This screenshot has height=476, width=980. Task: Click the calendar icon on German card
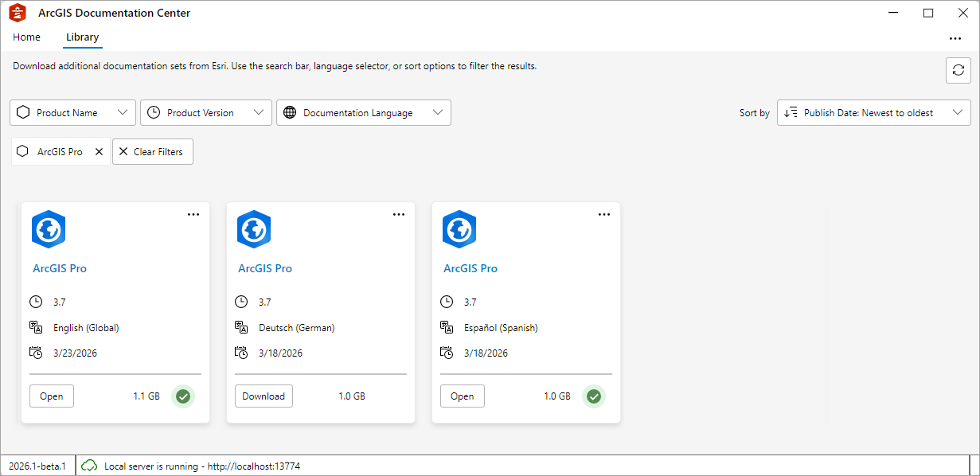coord(240,353)
